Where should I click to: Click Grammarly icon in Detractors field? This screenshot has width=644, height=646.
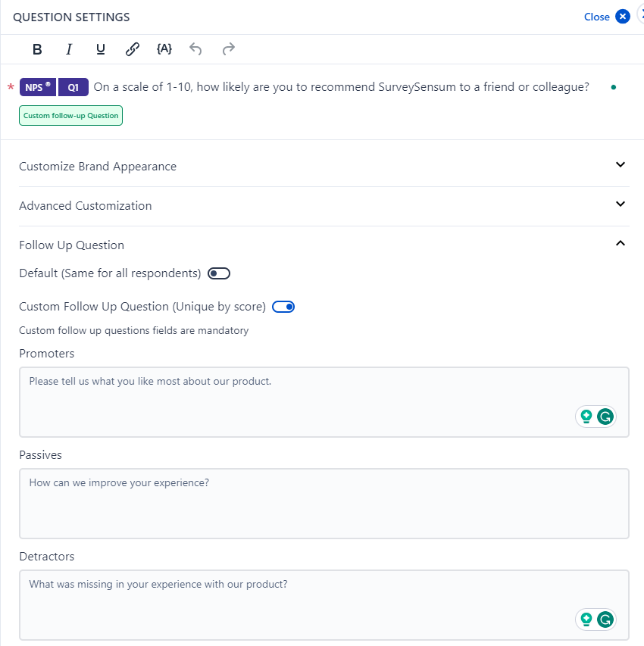click(605, 619)
